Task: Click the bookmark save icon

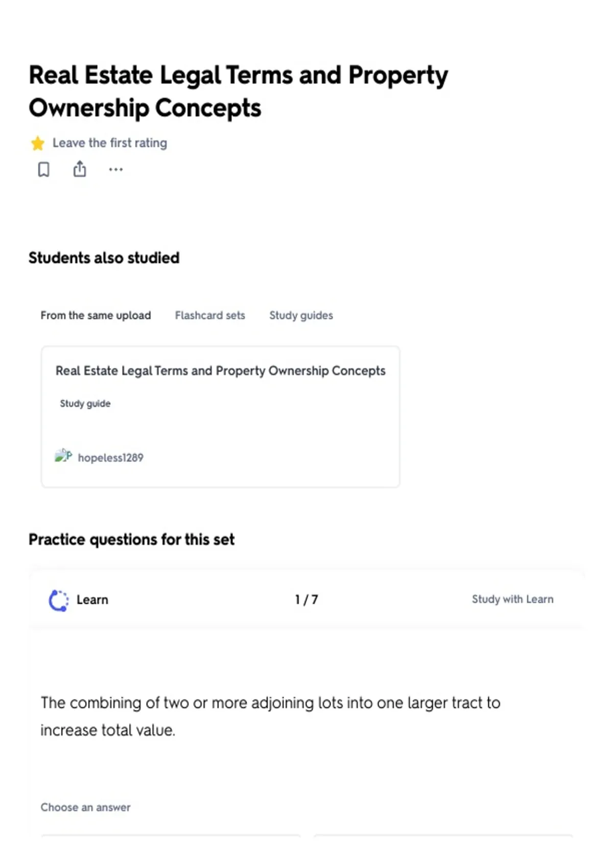Action: pos(44,169)
